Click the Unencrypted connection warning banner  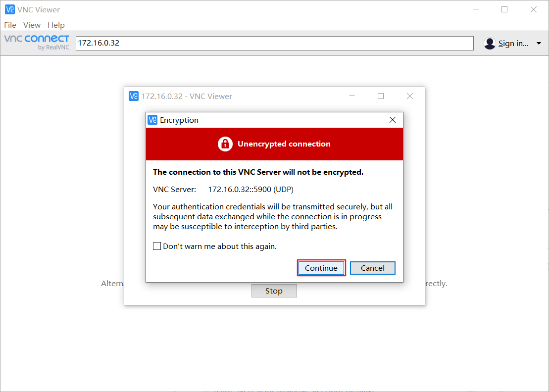pyautogui.click(x=274, y=144)
